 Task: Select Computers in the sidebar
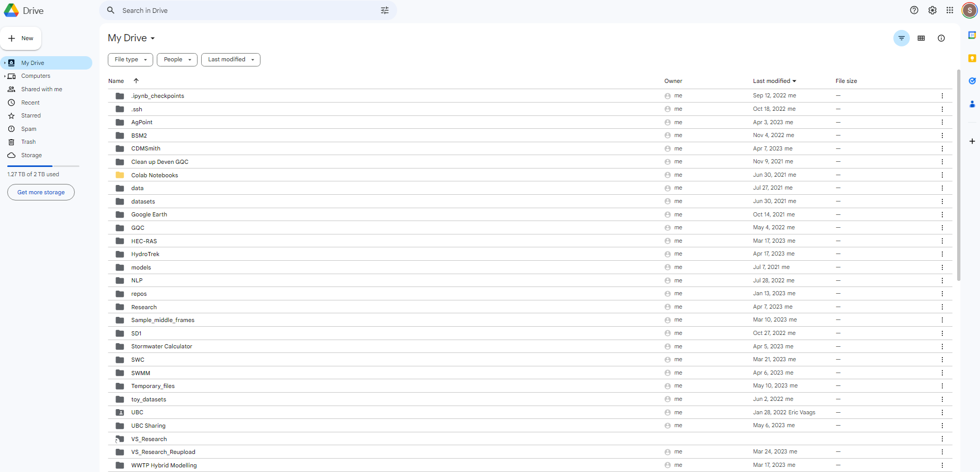pos(36,76)
